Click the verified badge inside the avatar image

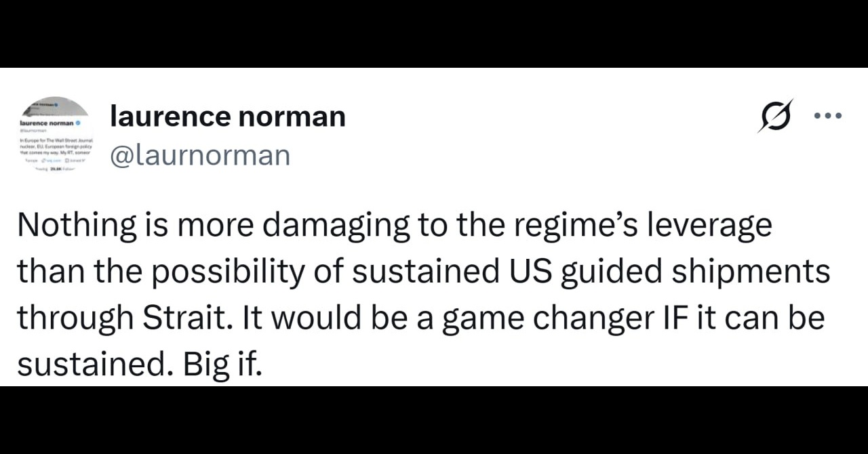point(79,124)
